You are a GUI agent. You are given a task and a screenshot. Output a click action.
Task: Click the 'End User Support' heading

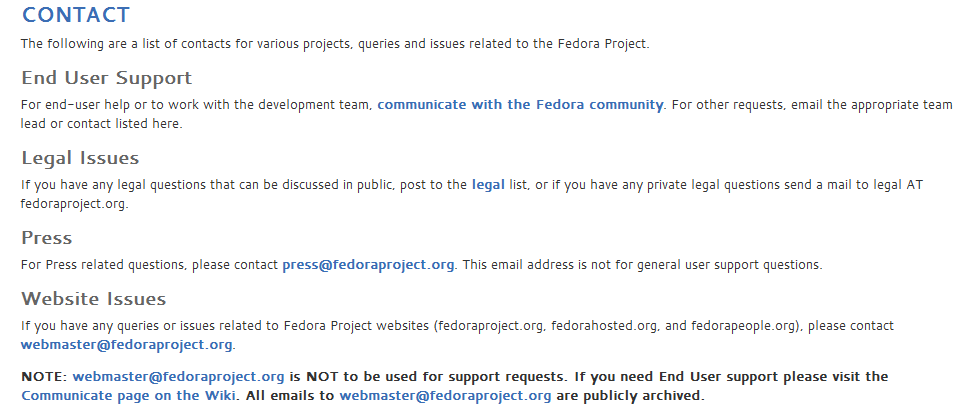click(106, 78)
